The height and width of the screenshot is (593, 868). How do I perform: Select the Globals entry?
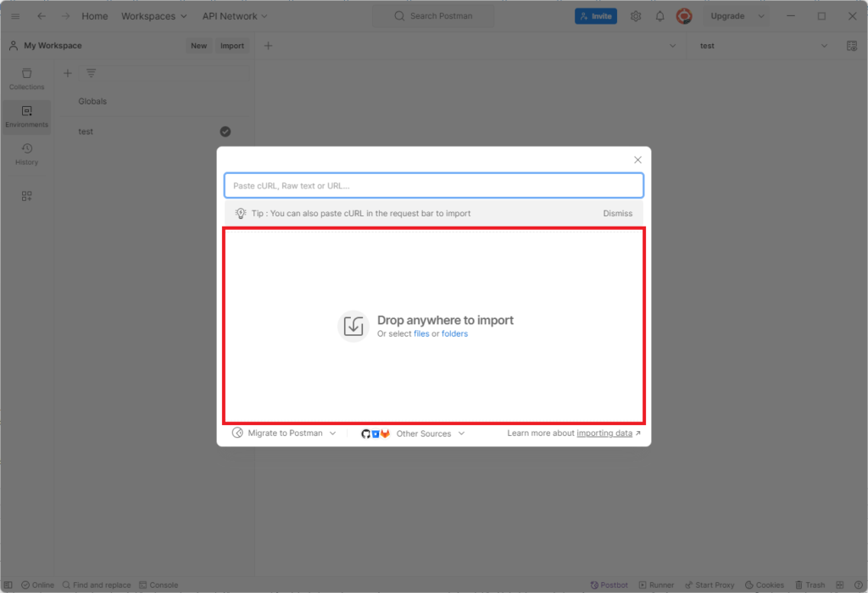coord(92,102)
